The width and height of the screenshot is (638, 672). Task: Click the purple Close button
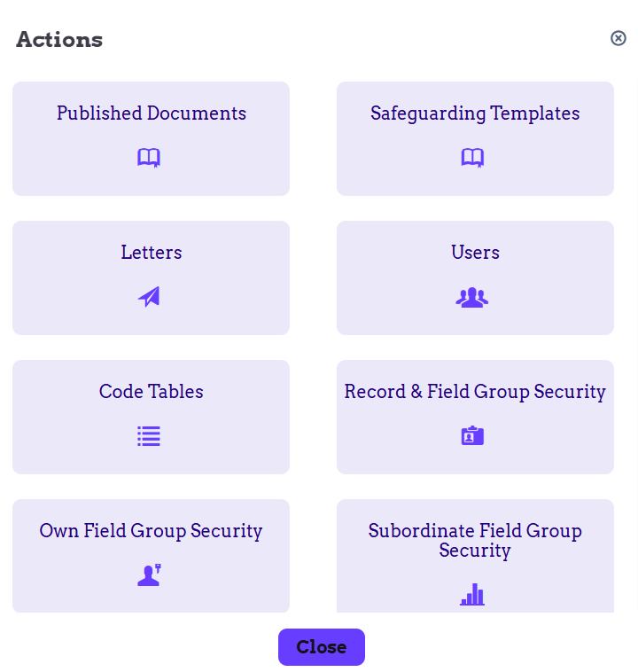[322, 647]
